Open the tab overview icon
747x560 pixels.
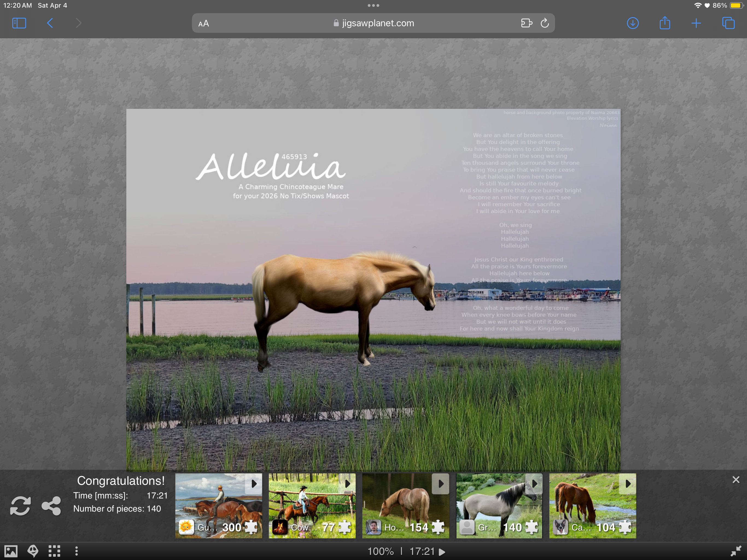point(728,23)
